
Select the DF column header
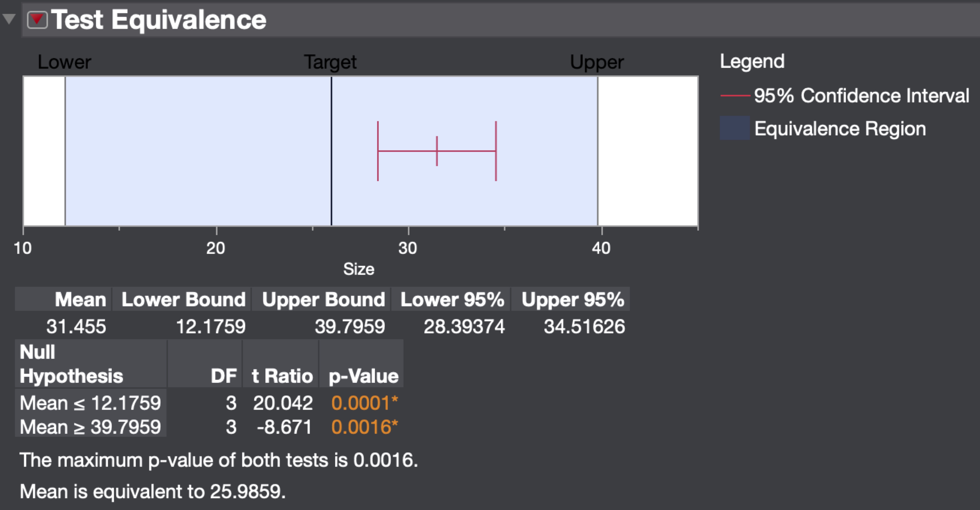pyautogui.click(x=205, y=364)
